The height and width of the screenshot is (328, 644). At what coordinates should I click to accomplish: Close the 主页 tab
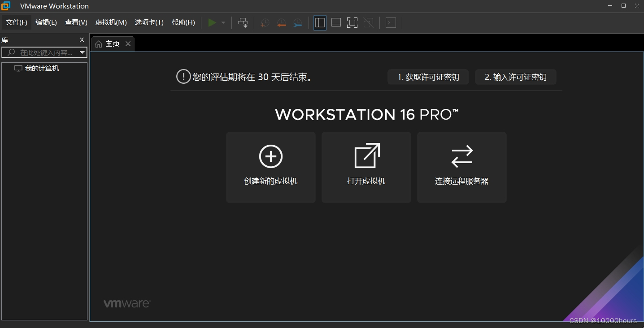pos(128,43)
